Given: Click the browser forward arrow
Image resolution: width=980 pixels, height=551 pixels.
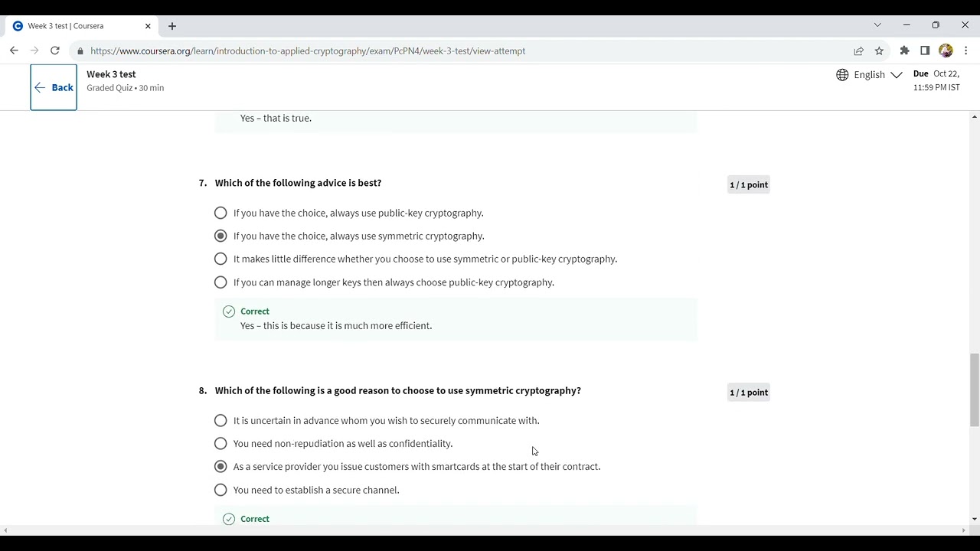Looking at the screenshot, I should pos(34,51).
